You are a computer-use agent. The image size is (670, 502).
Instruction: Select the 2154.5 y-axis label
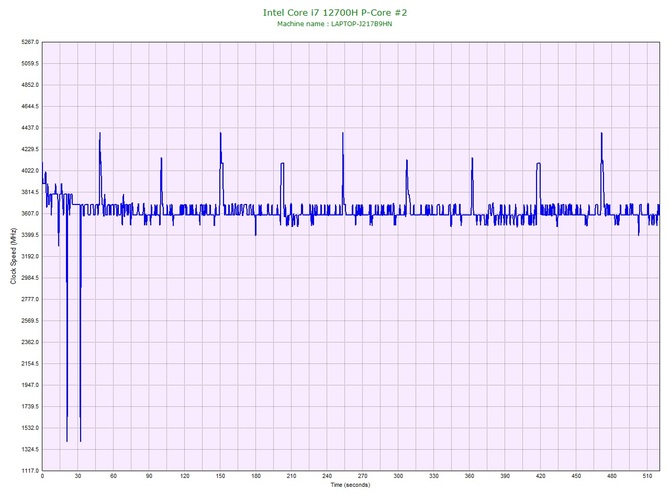30,364
